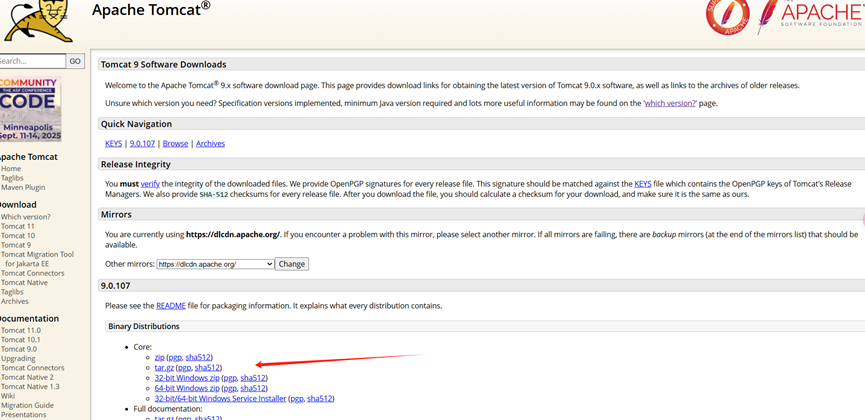Open the README file link
Image resolution: width=865 pixels, height=420 pixels.
[x=170, y=306]
